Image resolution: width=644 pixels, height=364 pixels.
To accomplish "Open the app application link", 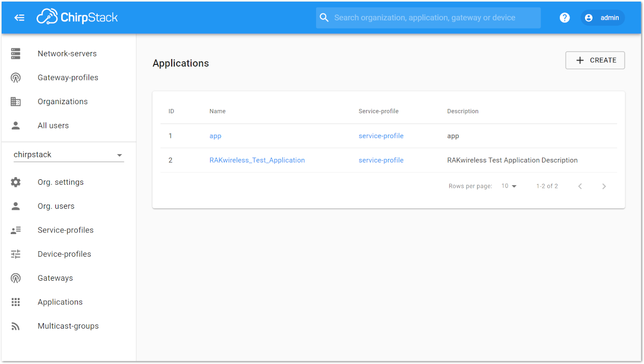I will pyautogui.click(x=215, y=136).
